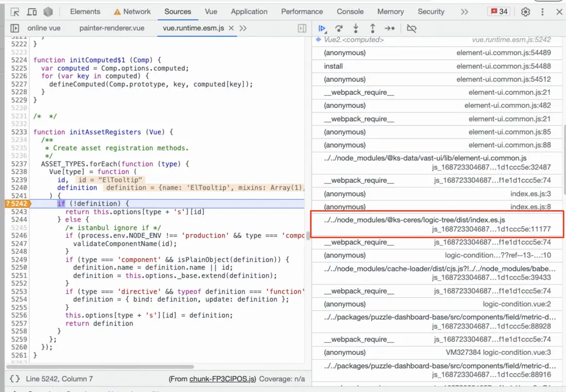Click the 34 errors badge
Image resolution: width=566 pixels, height=392 pixels.
pos(499,12)
